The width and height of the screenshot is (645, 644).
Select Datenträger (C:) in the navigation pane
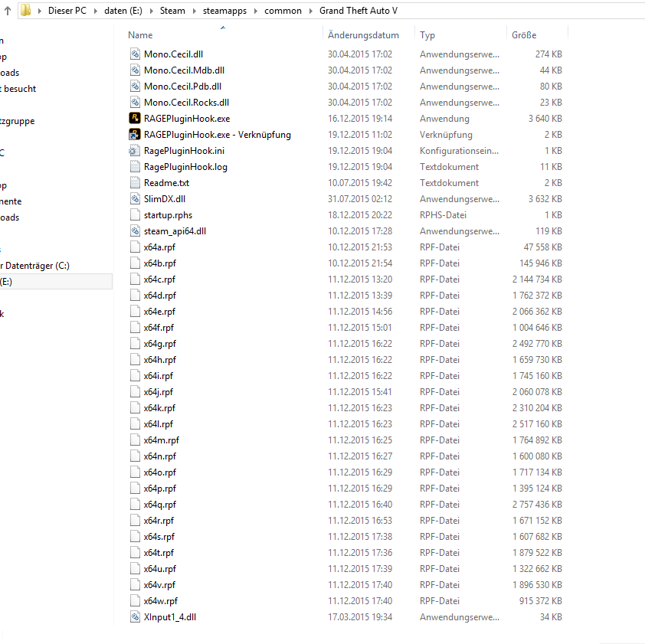(37, 266)
